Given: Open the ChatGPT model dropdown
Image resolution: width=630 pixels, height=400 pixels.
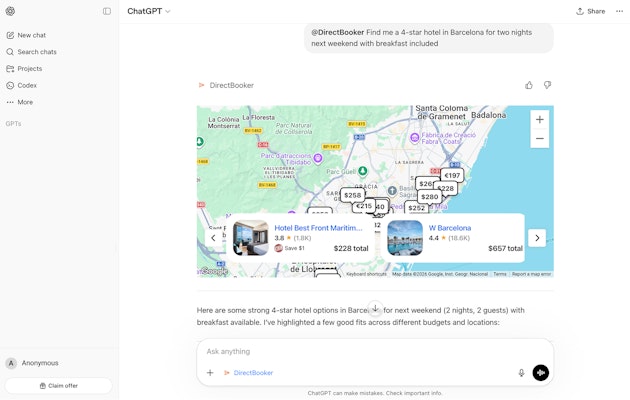Looking at the screenshot, I should point(149,11).
